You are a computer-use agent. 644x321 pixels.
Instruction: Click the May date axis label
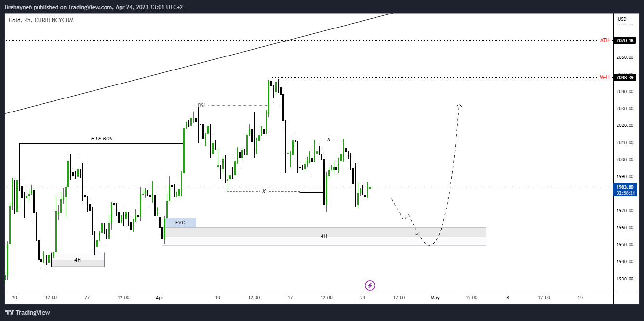(x=435, y=298)
